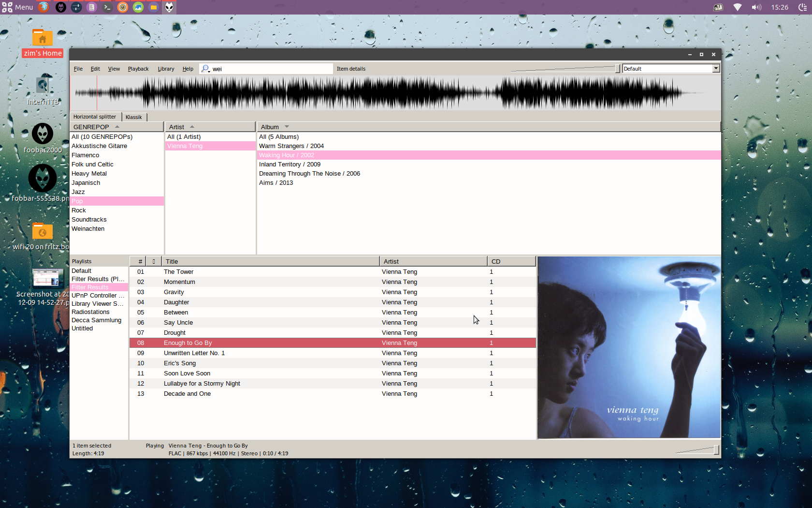Sort by the Album column header
812x508 pixels.
tap(488, 127)
